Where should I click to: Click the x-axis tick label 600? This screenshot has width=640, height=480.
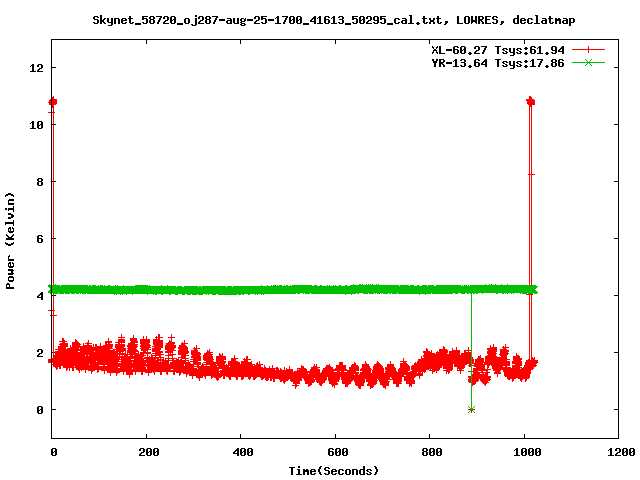(337, 452)
